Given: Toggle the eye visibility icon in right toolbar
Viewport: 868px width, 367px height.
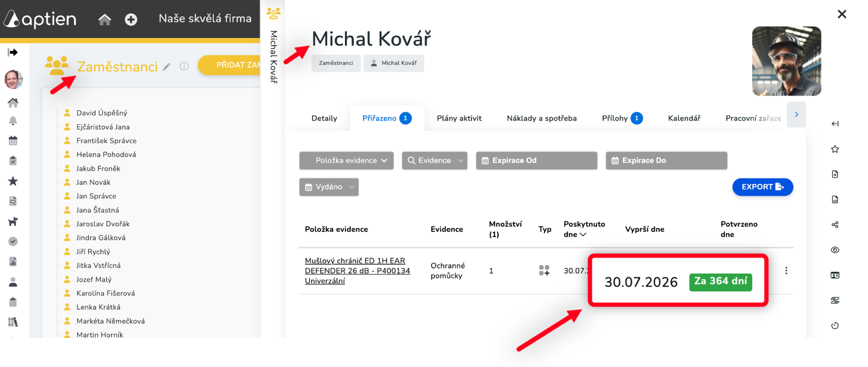Looking at the screenshot, I should pyautogui.click(x=835, y=250).
